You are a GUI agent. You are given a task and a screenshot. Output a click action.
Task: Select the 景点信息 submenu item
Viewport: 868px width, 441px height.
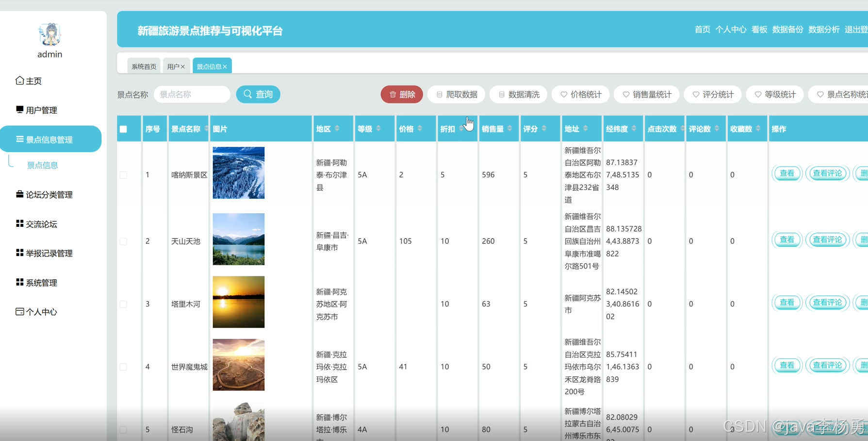tap(42, 165)
